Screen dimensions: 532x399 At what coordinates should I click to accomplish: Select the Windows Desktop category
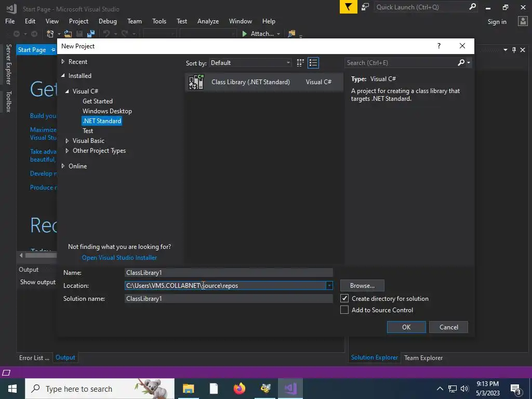point(107,111)
